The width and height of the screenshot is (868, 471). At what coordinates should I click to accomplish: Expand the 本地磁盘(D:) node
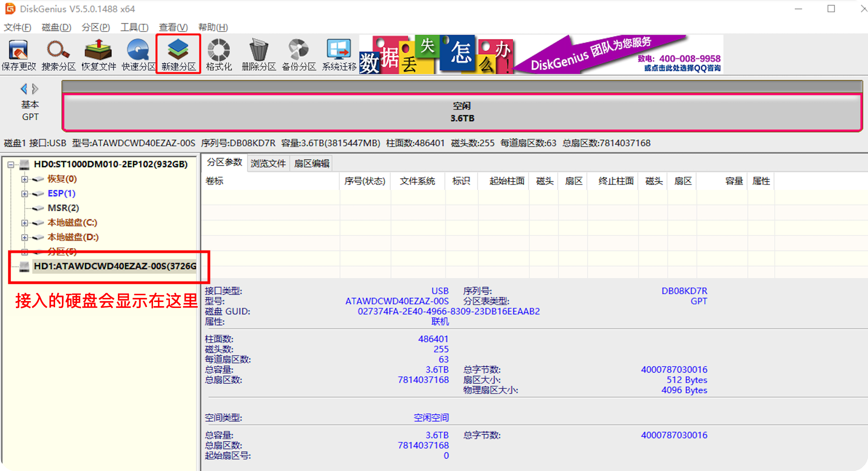pos(25,237)
